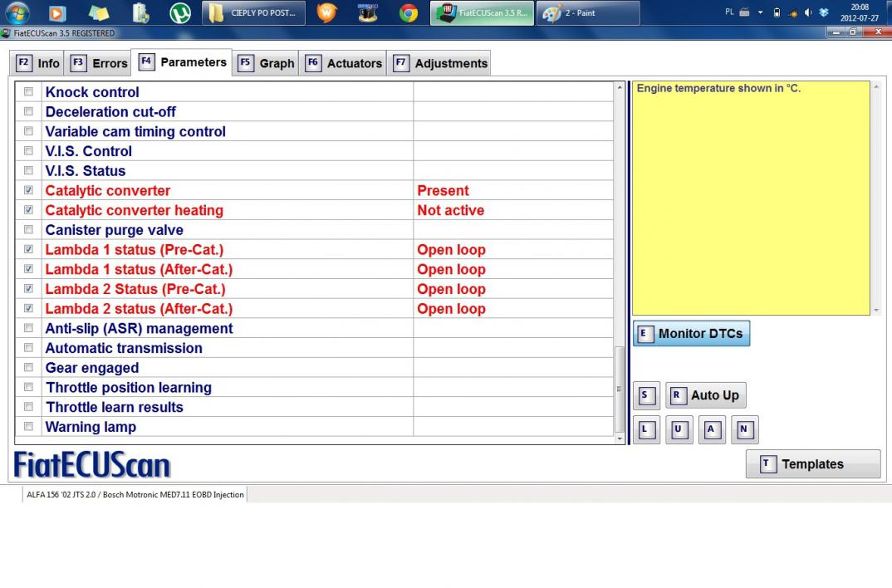Open the Graph tab
This screenshot has height=588, width=892.
[x=266, y=63]
